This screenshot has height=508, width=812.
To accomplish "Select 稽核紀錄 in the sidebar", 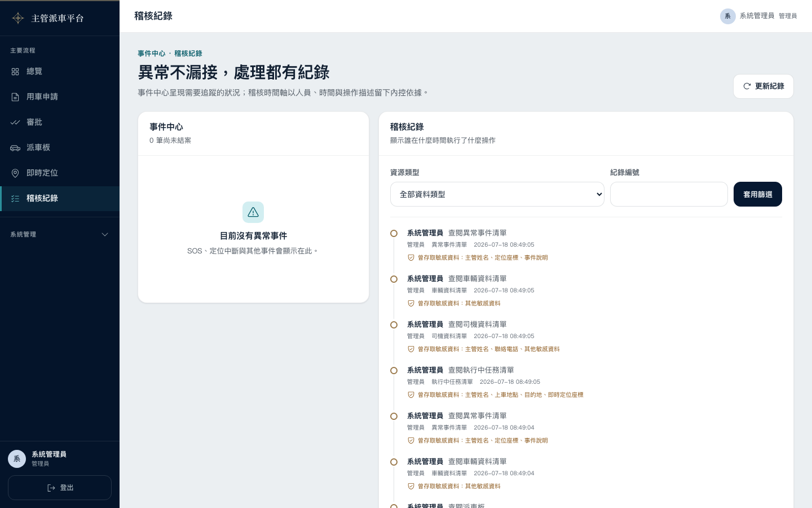I will pos(60,199).
